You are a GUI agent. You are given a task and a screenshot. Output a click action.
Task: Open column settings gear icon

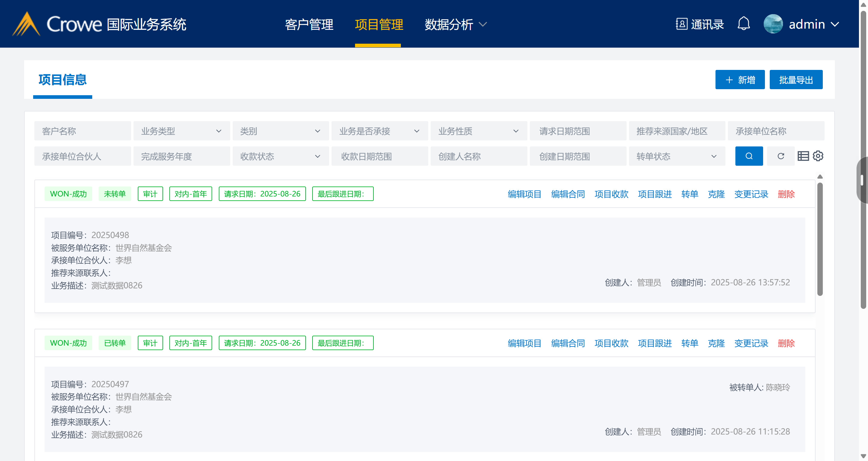818,156
